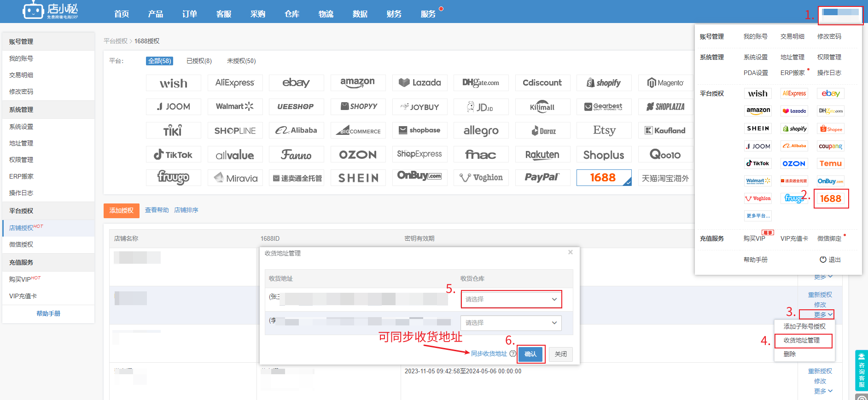Open the 首页 top menu
Viewport: 868px width, 400px height.
(x=122, y=14)
